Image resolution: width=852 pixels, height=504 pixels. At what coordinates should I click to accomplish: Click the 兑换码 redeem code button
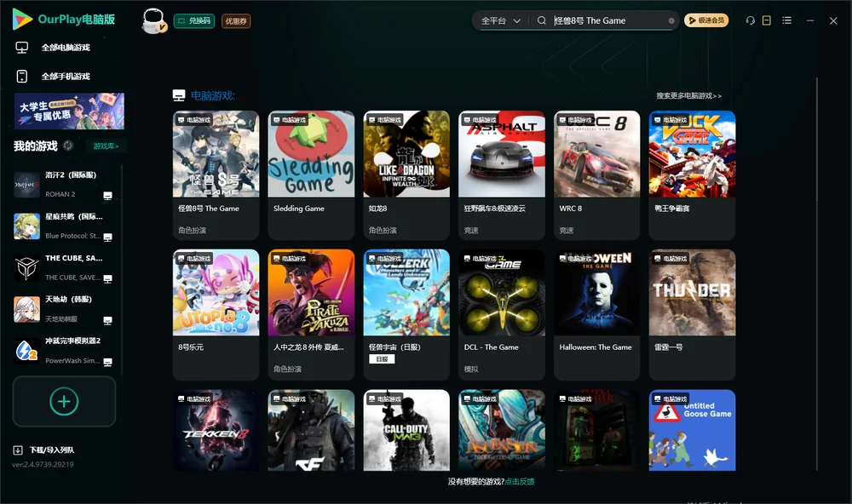pyautogui.click(x=194, y=21)
